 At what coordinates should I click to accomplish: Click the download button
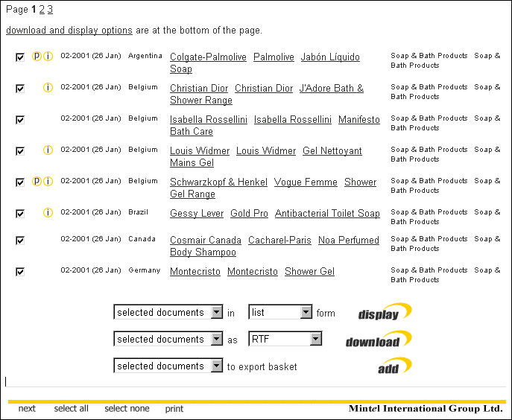(x=379, y=340)
